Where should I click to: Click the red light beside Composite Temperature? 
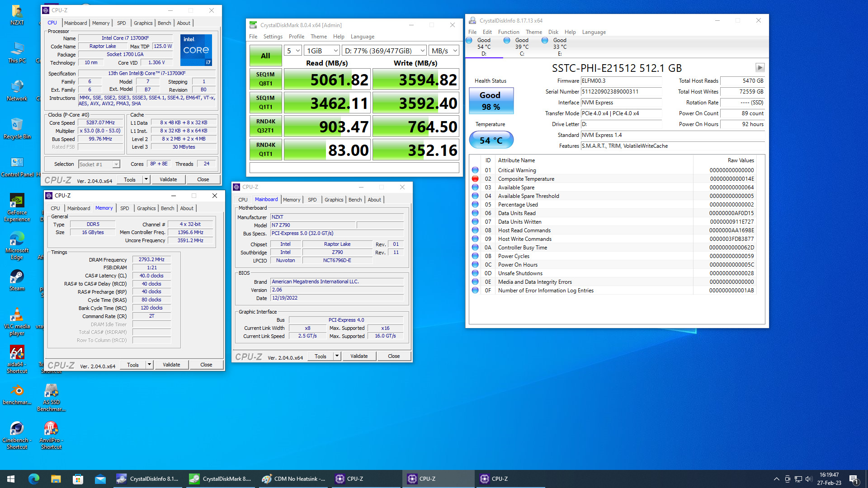coord(475,178)
